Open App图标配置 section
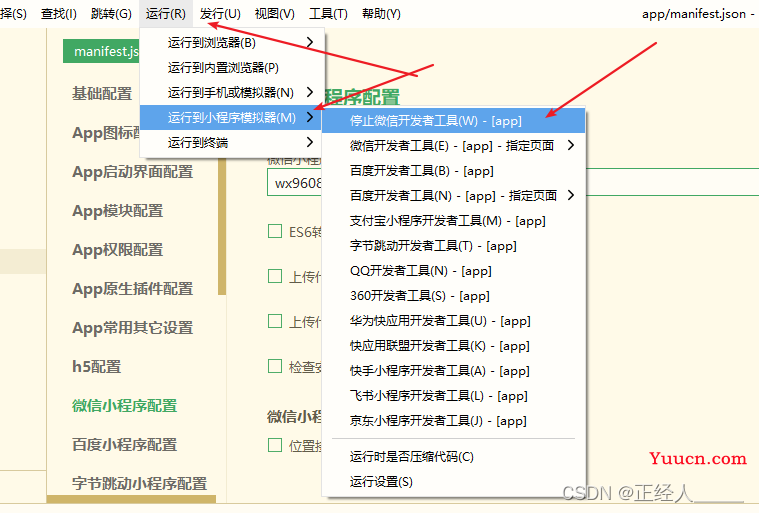Image resolution: width=759 pixels, height=513 pixels. tap(106, 133)
